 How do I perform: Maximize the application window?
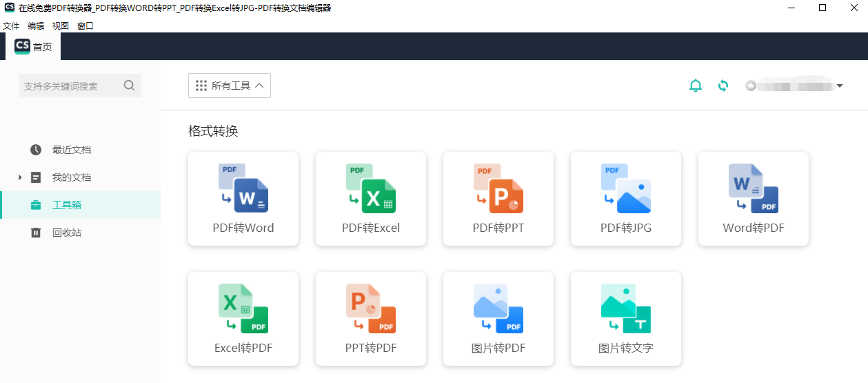click(822, 8)
